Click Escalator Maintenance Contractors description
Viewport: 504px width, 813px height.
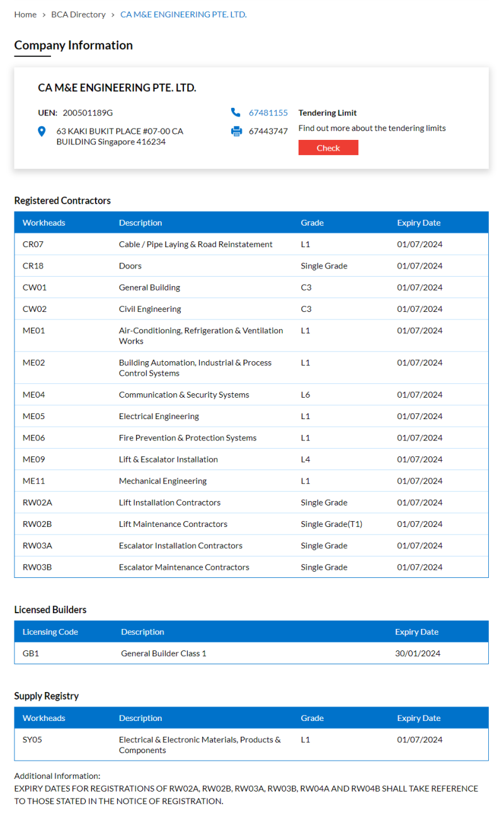184,567
